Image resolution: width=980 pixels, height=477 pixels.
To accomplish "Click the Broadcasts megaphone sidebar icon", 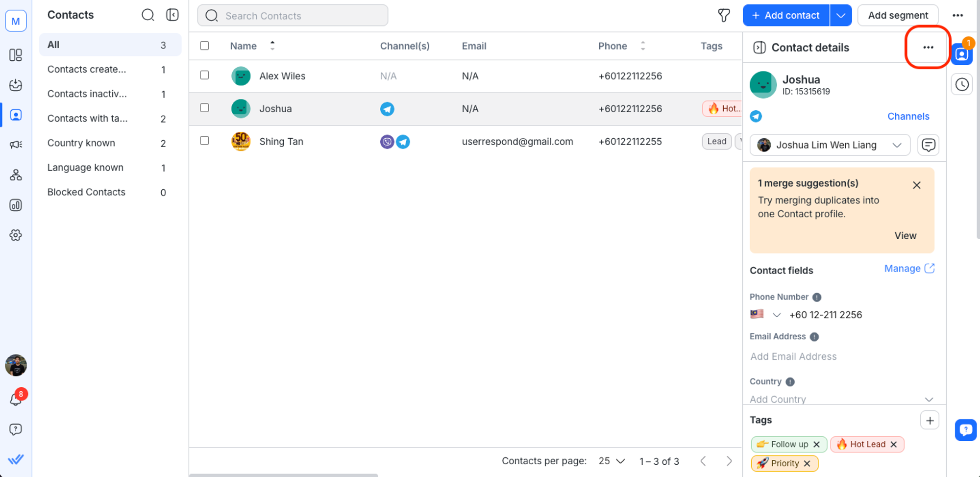I will (x=16, y=145).
